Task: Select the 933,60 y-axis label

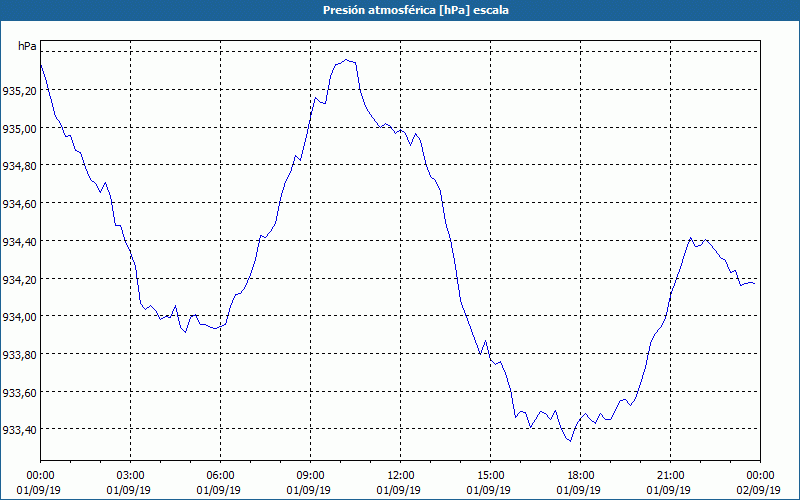Action: click(19, 392)
